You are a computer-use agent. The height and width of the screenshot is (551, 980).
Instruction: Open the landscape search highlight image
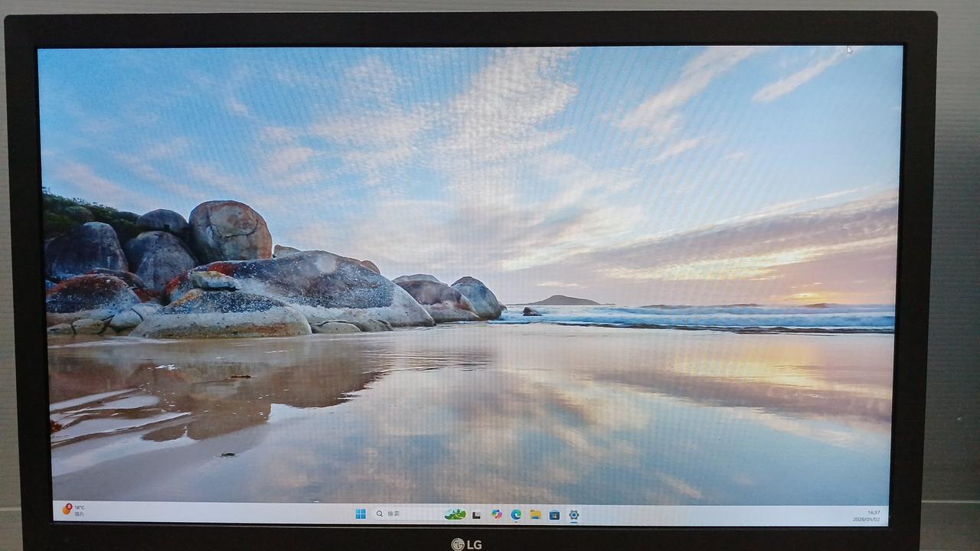tap(456, 514)
